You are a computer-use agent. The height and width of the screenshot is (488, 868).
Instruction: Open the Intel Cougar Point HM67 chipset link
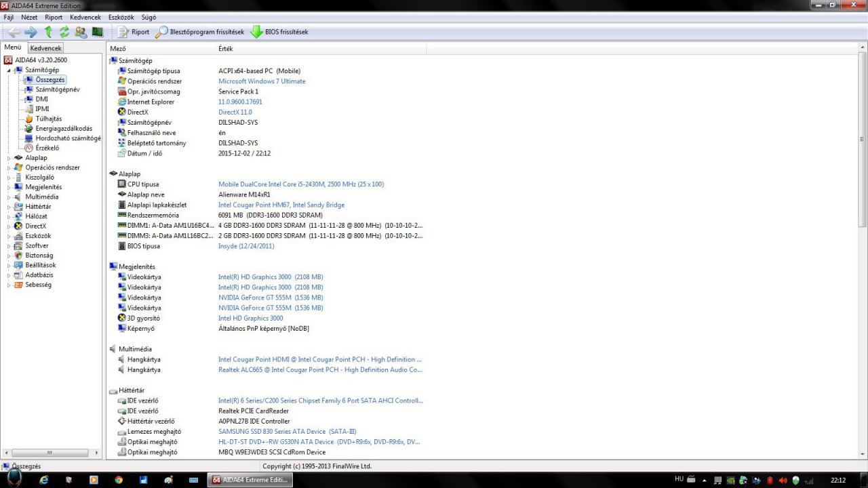[281, 205]
